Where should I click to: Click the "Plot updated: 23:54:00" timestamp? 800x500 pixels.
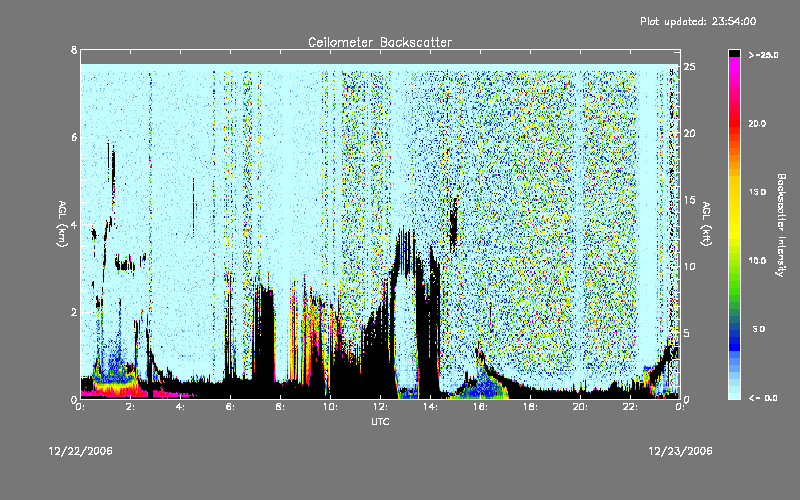[x=698, y=21]
